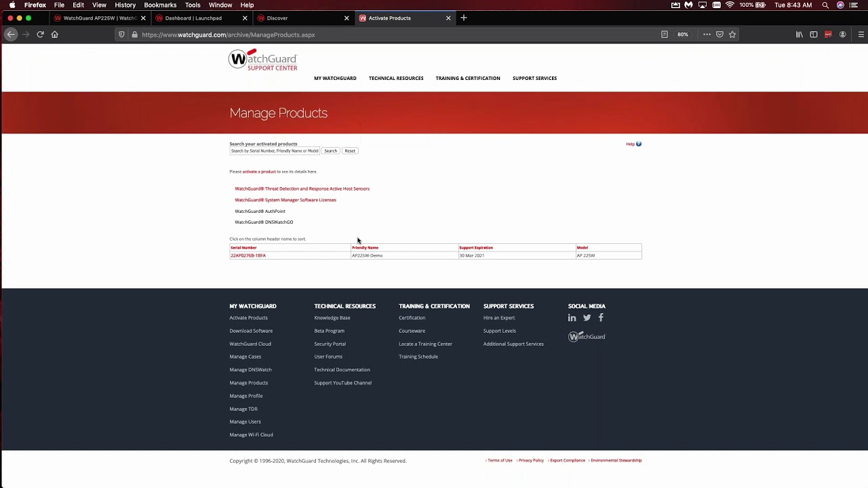
Task: Open the Twitter social media icon
Action: (x=587, y=318)
